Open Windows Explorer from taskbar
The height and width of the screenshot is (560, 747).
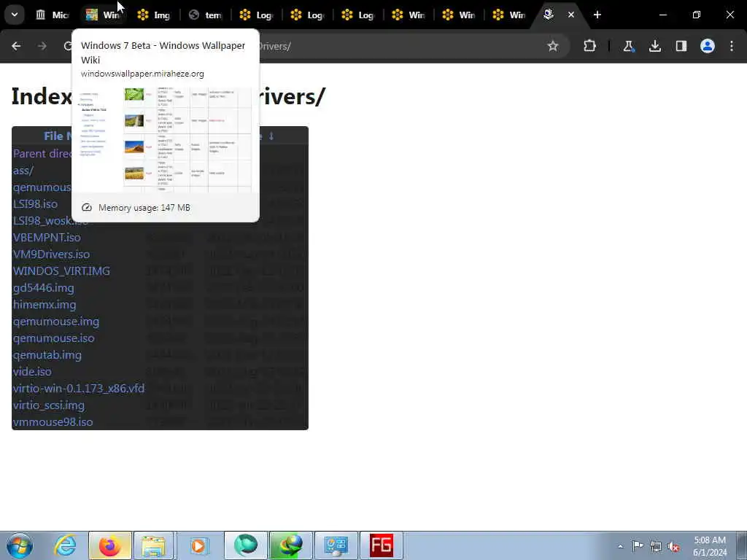pos(155,545)
